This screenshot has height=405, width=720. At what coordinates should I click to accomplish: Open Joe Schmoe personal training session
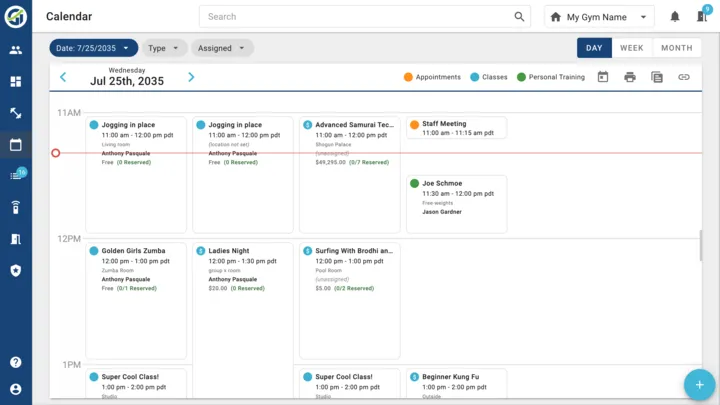456,204
